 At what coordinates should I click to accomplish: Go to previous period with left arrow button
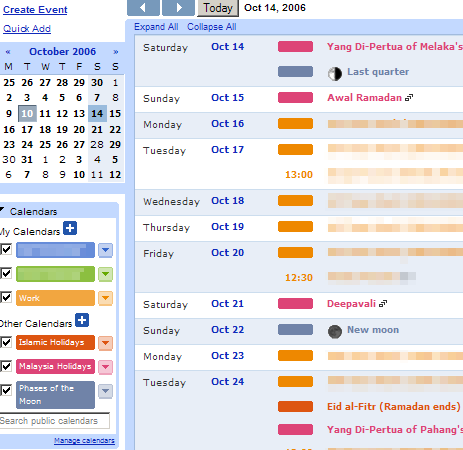(x=143, y=8)
